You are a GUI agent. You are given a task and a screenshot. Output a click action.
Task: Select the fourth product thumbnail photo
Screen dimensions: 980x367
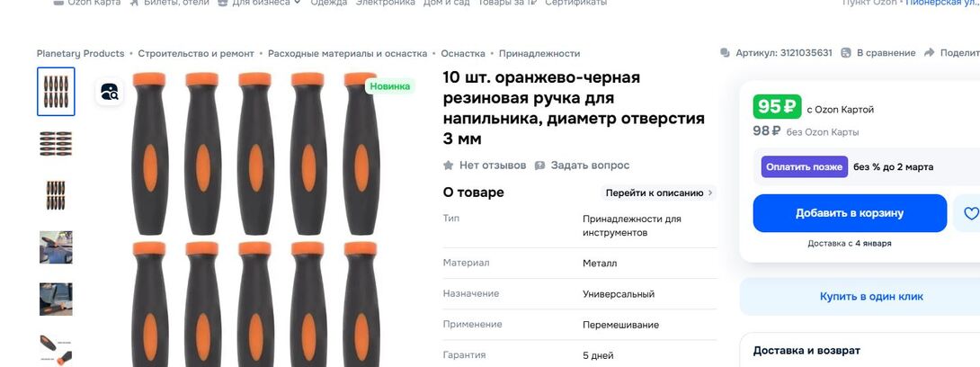click(56, 247)
